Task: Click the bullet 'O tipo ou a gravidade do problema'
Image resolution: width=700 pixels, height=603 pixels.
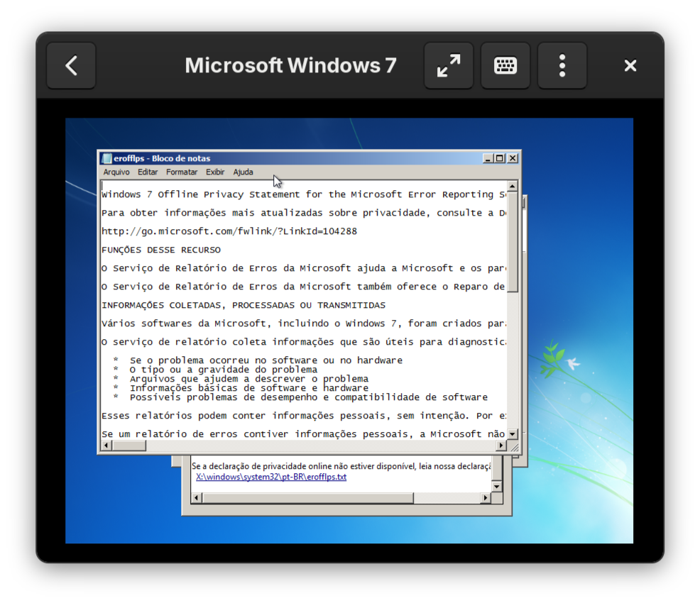Action: pyautogui.click(x=223, y=370)
